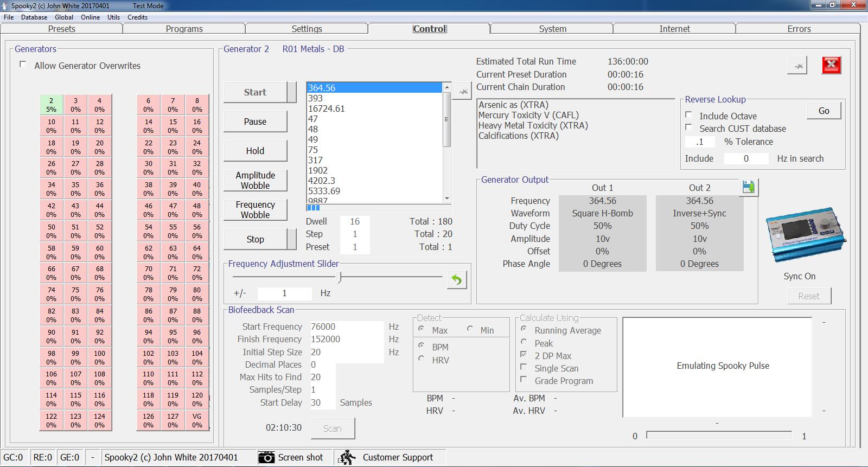Click the Start Frequency 76000 field
The height and width of the screenshot is (467, 868).
click(x=346, y=327)
